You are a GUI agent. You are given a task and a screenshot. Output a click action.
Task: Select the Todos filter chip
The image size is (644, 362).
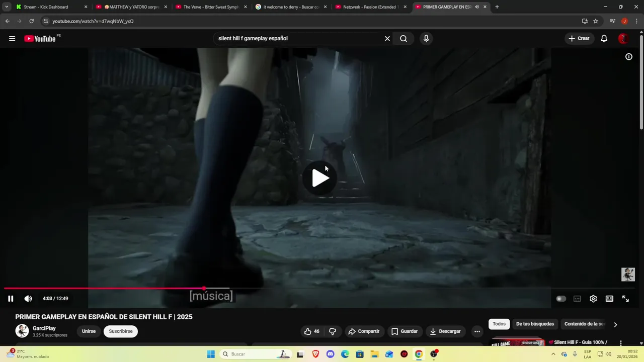click(x=499, y=324)
